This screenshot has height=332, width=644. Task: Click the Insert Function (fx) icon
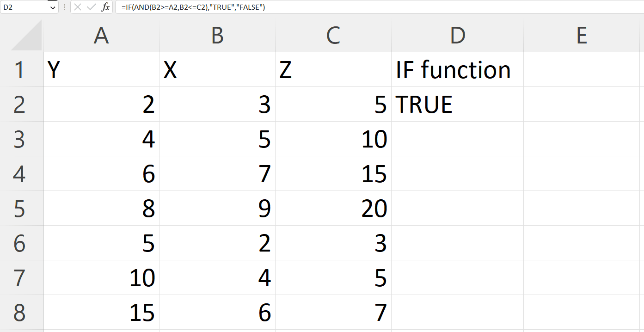[106, 7]
